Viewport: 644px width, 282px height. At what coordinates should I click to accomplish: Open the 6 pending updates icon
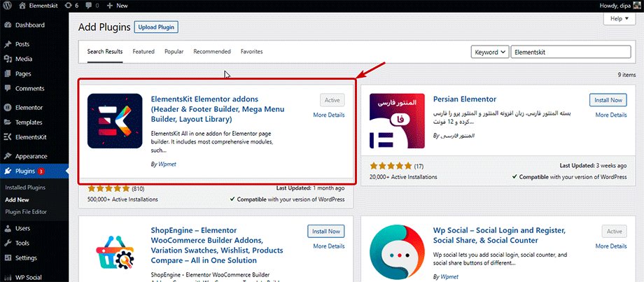coord(71,6)
